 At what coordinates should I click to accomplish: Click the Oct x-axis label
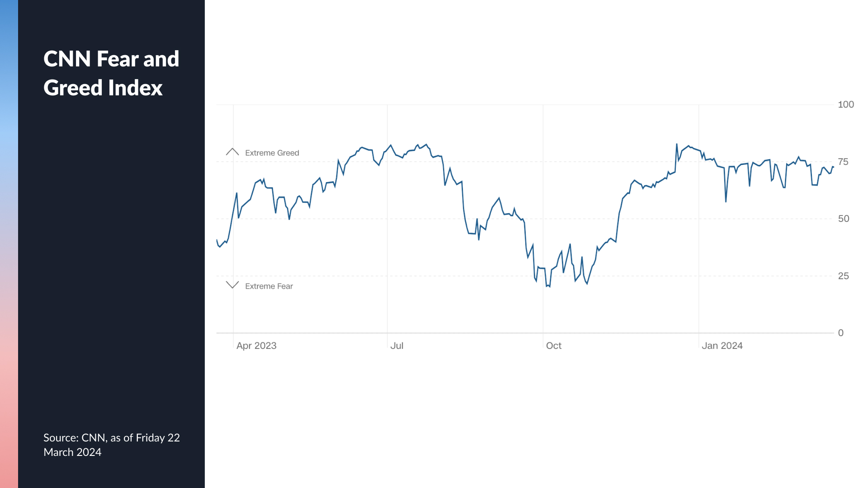(x=553, y=346)
